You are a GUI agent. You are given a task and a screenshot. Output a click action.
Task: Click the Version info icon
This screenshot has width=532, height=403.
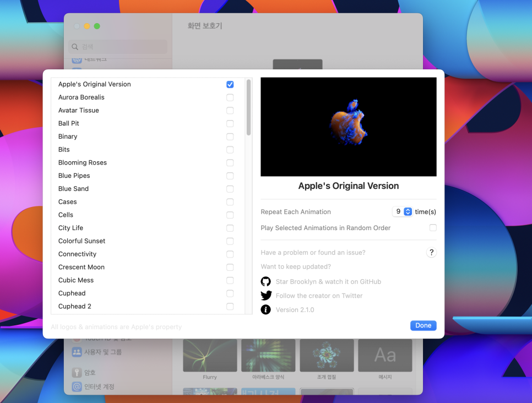(x=265, y=310)
